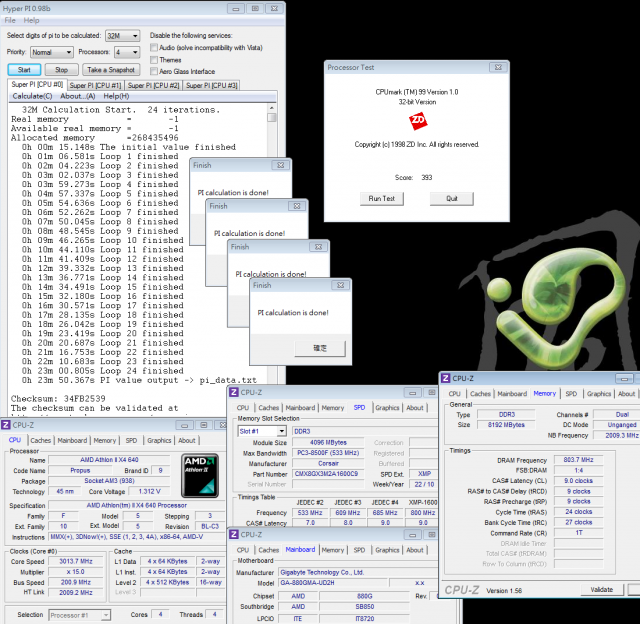640x624 pixels.
Task: Switch to Super PI [CPU #1] tab
Action: pyautogui.click(x=95, y=85)
